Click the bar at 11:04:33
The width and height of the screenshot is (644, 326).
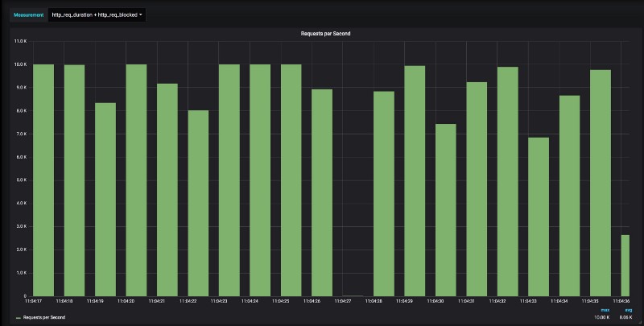[x=539, y=217]
